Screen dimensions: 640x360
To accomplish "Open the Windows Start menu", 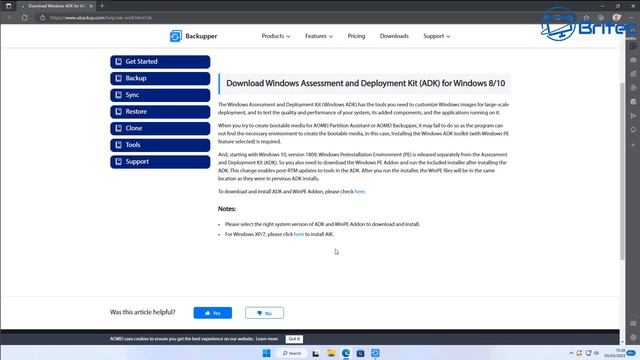I will click(267, 353).
